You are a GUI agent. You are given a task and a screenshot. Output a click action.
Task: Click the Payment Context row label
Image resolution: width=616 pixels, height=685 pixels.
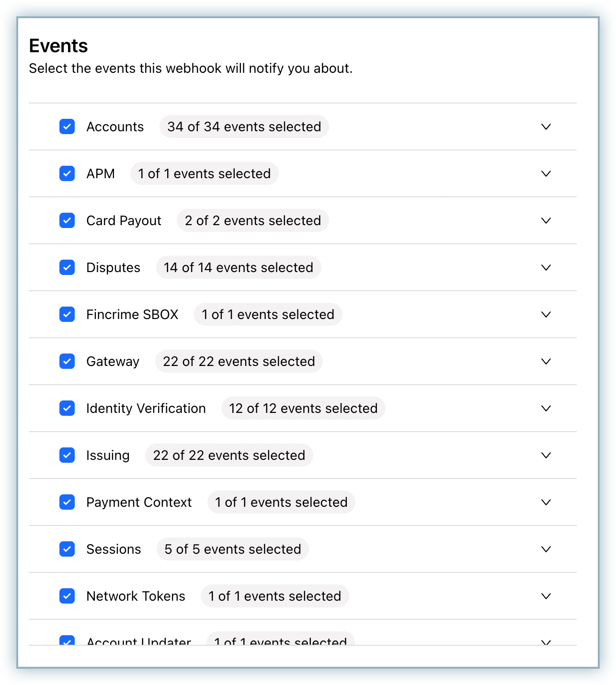(x=139, y=502)
